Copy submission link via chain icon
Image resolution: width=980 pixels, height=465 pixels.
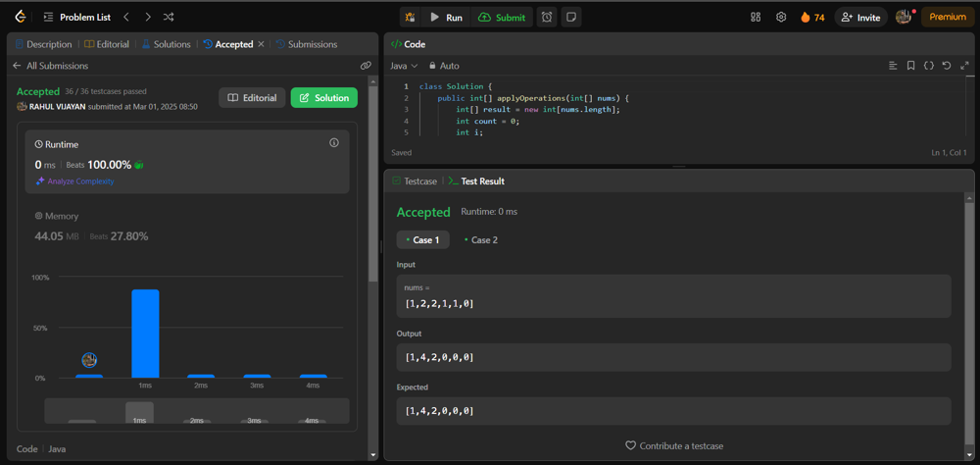(366, 66)
